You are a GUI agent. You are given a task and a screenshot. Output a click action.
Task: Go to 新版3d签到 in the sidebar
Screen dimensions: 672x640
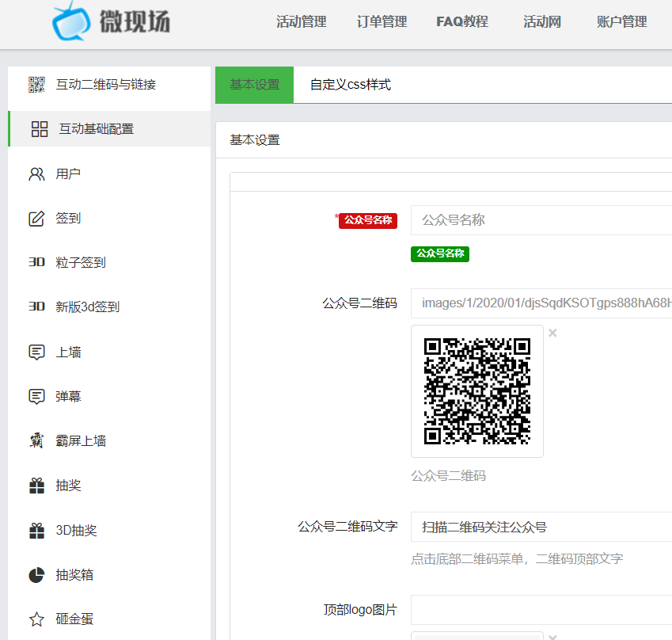(109, 307)
